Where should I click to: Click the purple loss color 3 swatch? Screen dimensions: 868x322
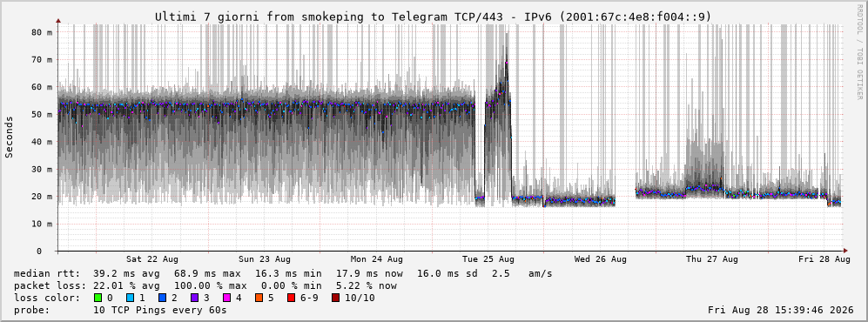tap(196, 298)
